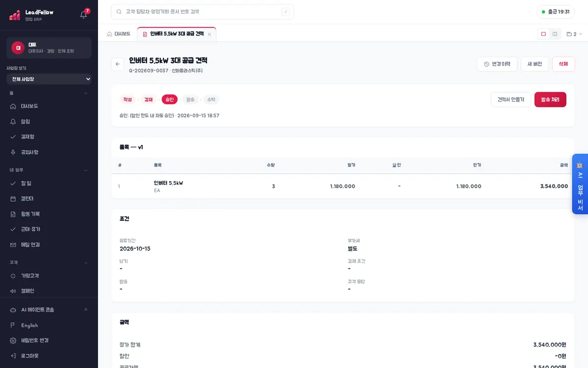Switch to the 대시보드 tab
Image resolution: width=588 pixels, height=368 pixels.
click(x=119, y=34)
